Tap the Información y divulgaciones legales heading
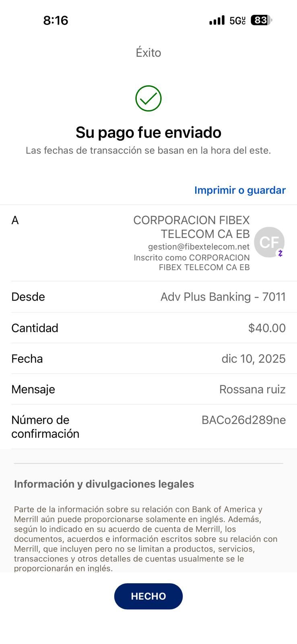The height and width of the screenshot is (644, 297). click(104, 484)
